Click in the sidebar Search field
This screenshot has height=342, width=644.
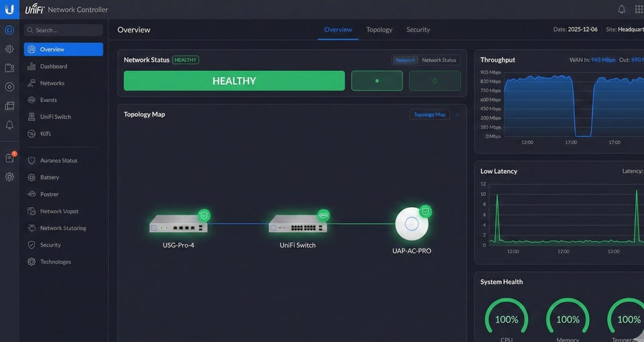(64, 30)
